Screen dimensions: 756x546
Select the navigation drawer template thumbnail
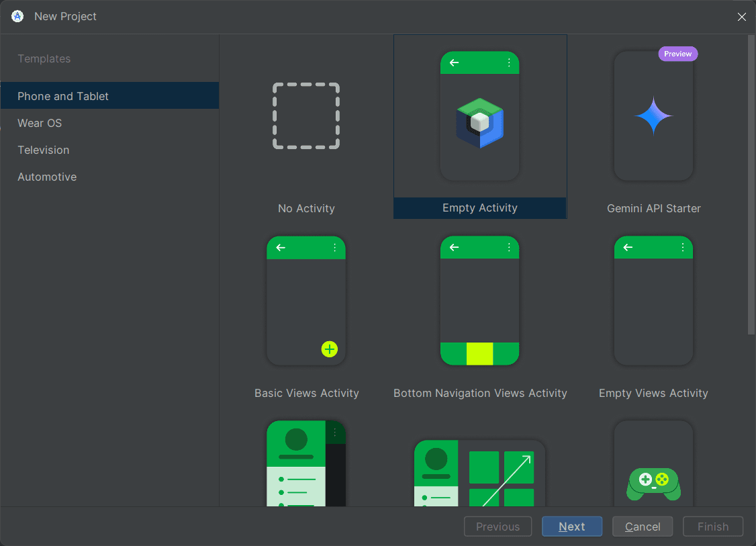pos(306,465)
